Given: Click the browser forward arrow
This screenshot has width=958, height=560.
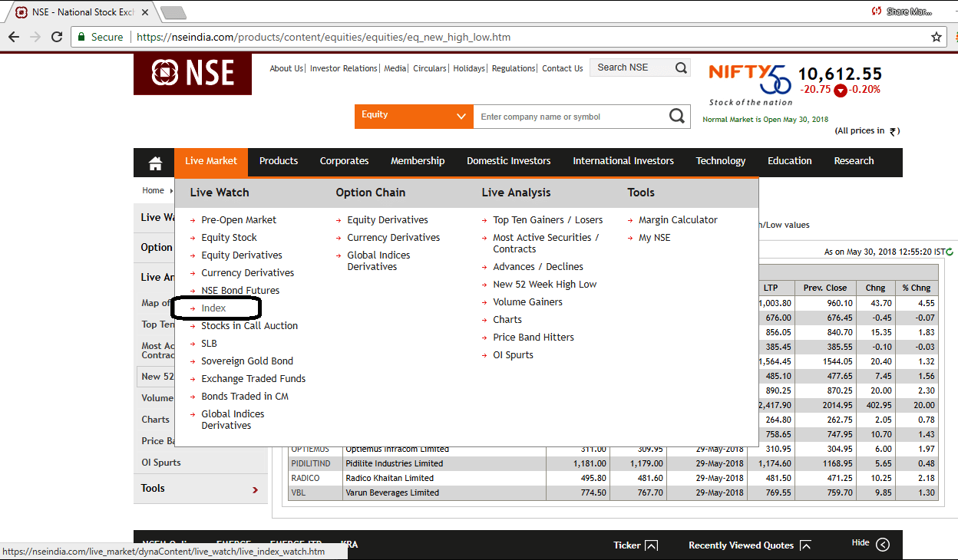Looking at the screenshot, I should click(35, 37).
